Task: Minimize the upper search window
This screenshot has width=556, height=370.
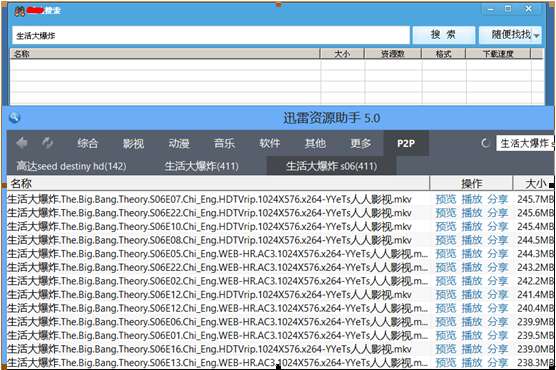Action: pyautogui.click(x=490, y=9)
